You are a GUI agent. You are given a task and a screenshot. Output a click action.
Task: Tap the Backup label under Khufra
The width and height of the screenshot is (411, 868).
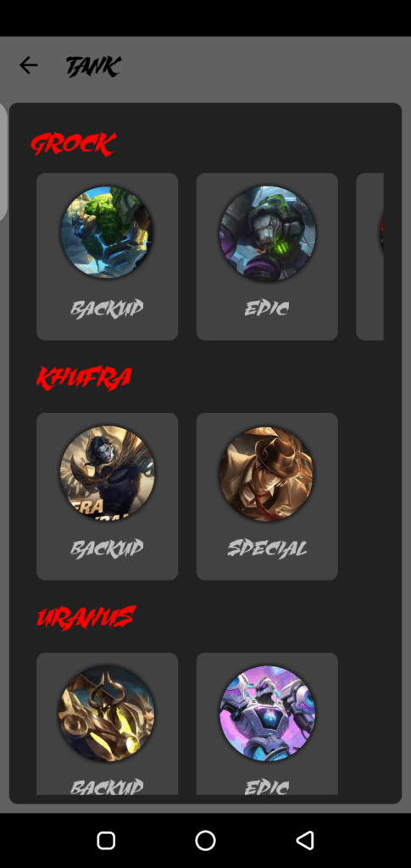coord(107,548)
